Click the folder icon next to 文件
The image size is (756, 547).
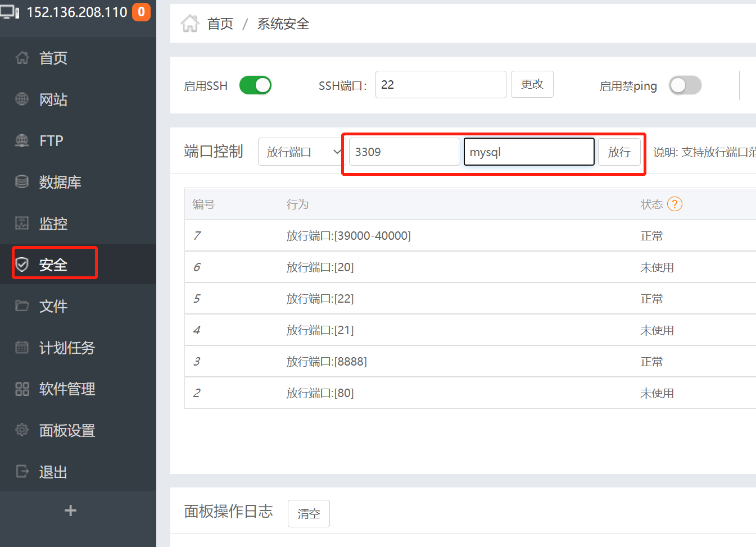click(x=22, y=306)
